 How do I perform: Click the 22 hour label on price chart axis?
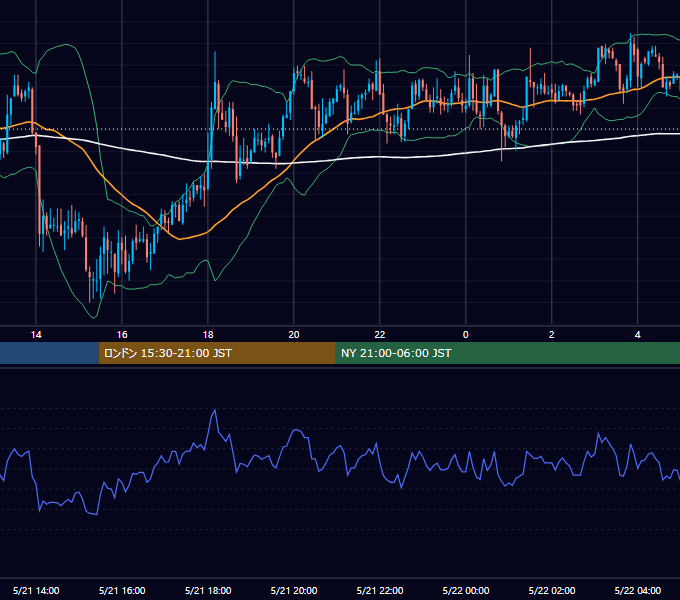(x=379, y=334)
